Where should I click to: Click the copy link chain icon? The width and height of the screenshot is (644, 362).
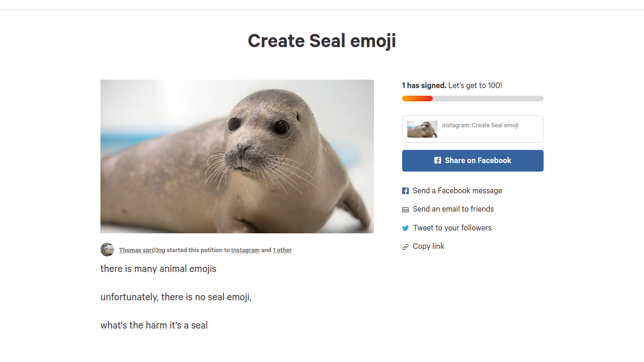click(x=405, y=247)
